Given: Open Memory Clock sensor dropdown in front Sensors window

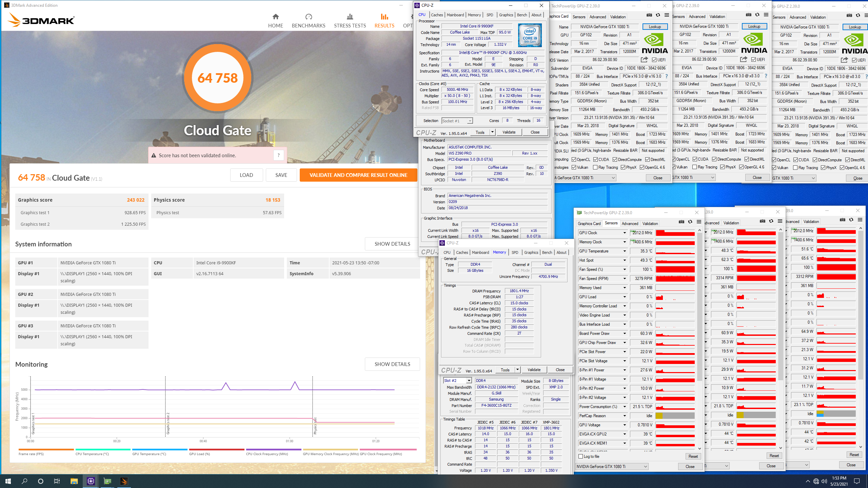Looking at the screenshot, I should pyautogui.click(x=625, y=242).
